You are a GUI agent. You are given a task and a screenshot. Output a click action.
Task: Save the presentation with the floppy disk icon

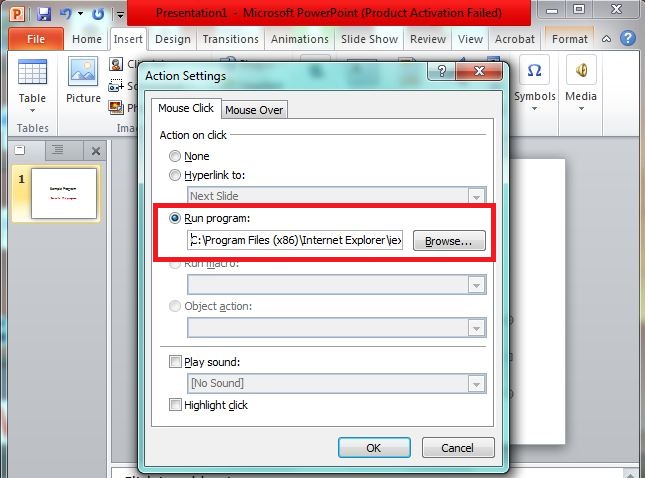tap(44, 14)
